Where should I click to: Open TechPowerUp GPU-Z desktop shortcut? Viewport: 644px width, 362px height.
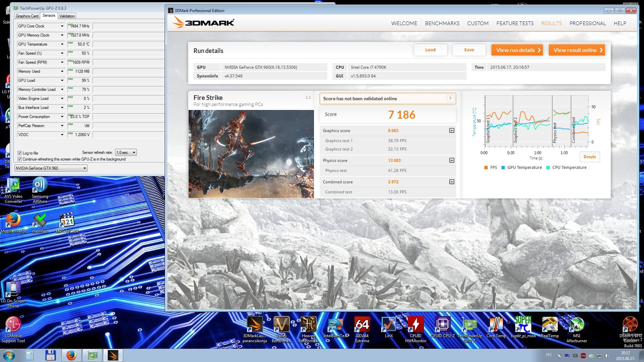tap(470, 329)
